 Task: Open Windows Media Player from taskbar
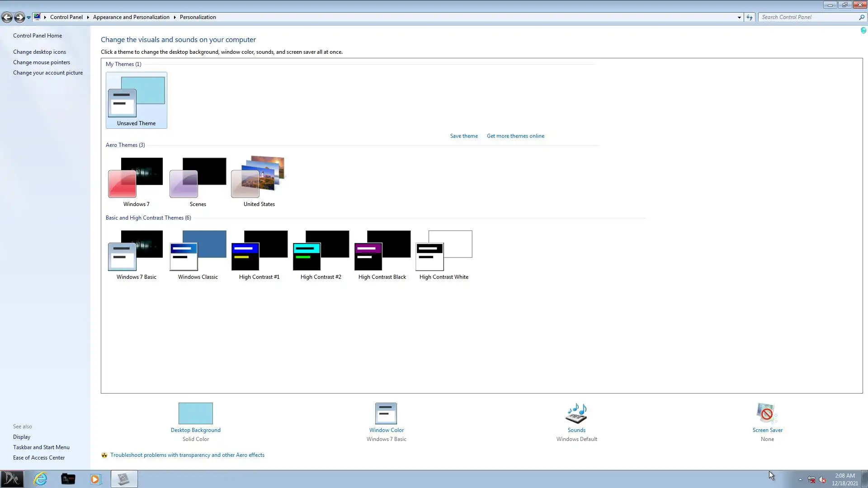[x=95, y=479]
